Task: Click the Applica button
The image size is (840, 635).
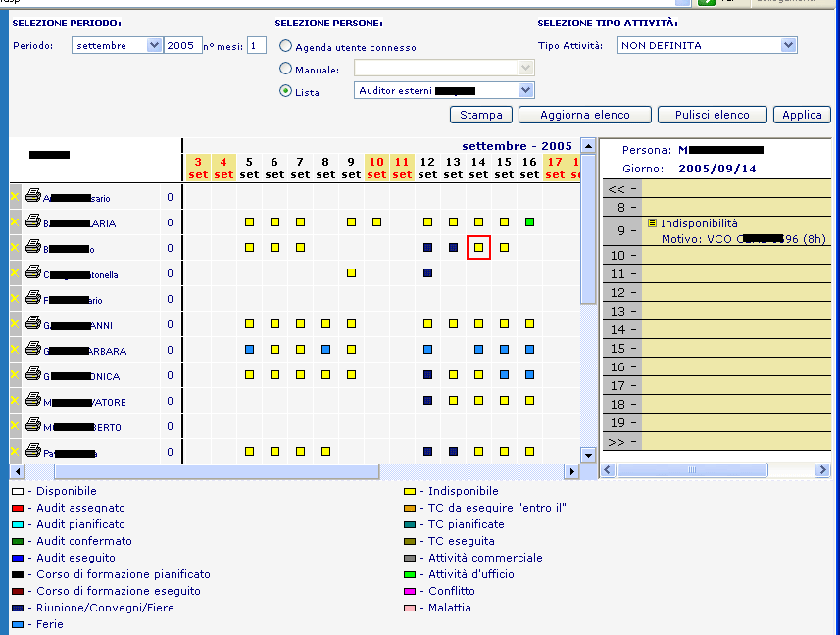Action: click(x=802, y=115)
